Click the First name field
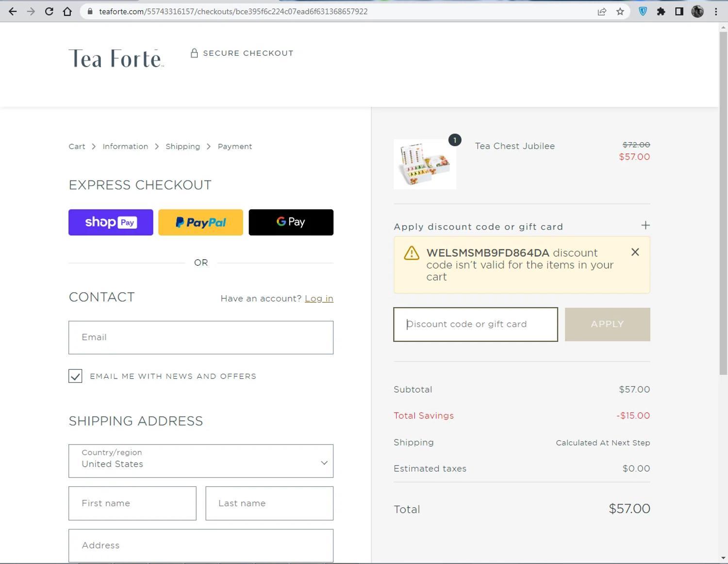This screenshot has width=728, height=564. coord(132,503)
